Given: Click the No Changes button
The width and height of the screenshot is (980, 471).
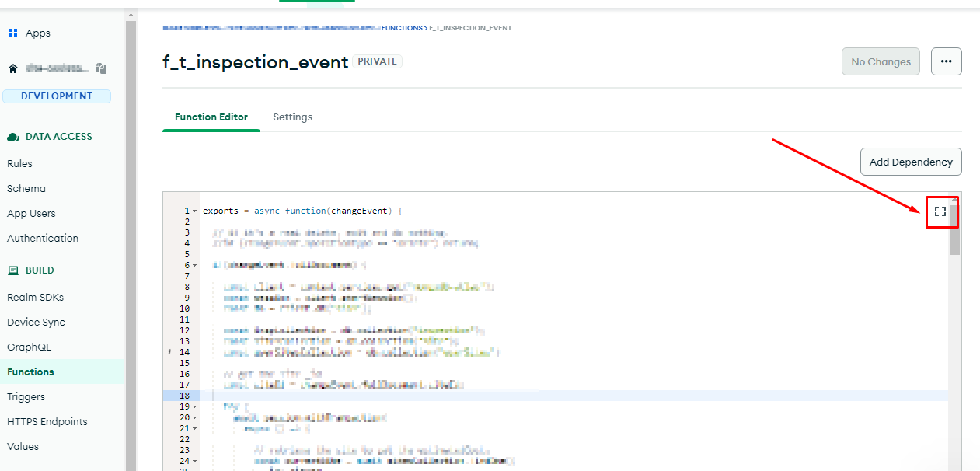Looking at the screenshot, I should tap(881, 61).
